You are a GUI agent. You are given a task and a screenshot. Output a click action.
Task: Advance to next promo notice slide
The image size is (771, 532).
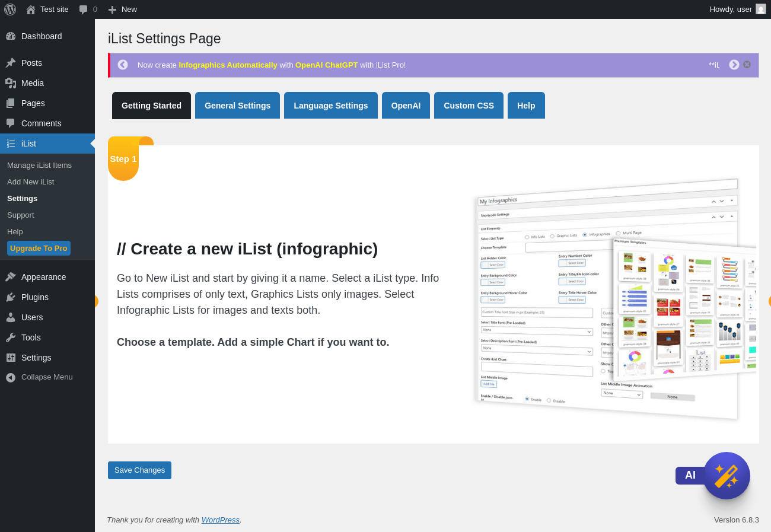(x=734, y=65)
